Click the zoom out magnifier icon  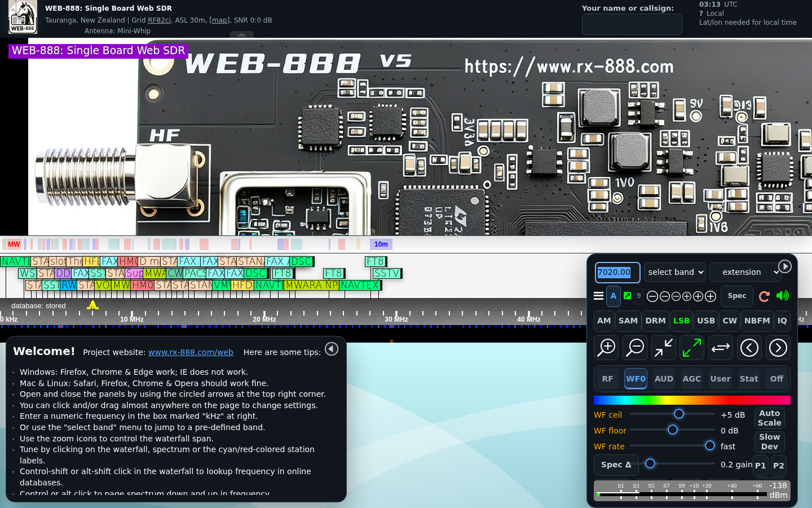click(635, 348)
